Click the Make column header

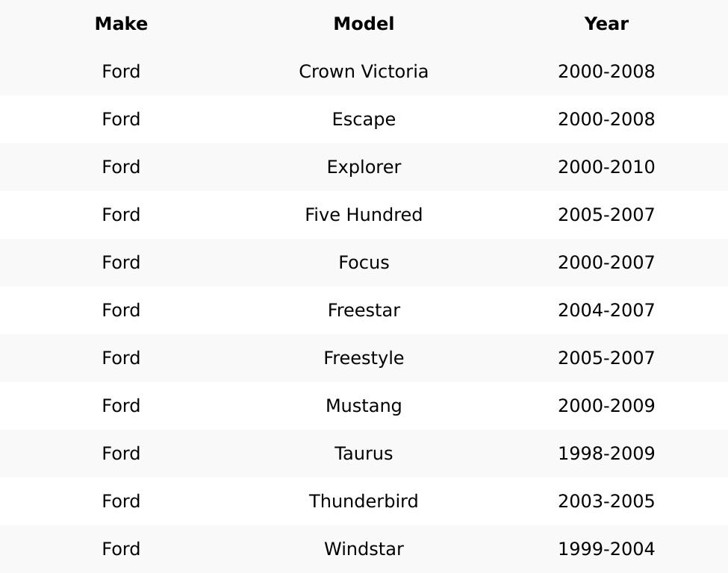point(121,24)
